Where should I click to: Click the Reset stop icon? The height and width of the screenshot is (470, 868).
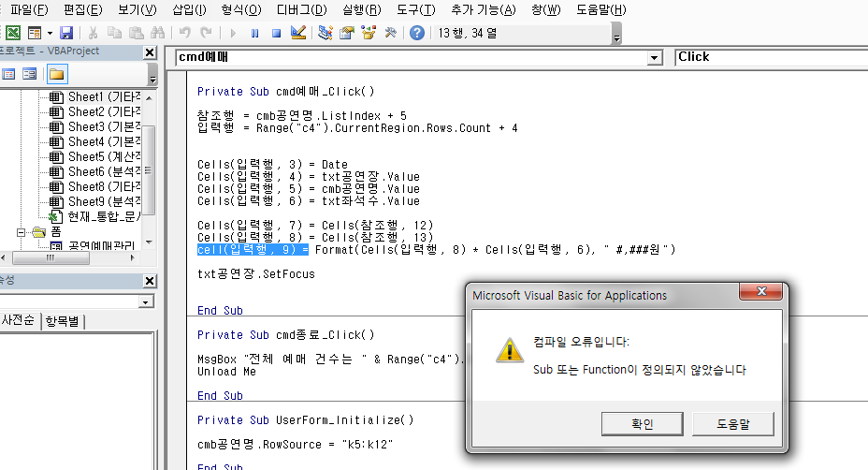coord(276,33)
